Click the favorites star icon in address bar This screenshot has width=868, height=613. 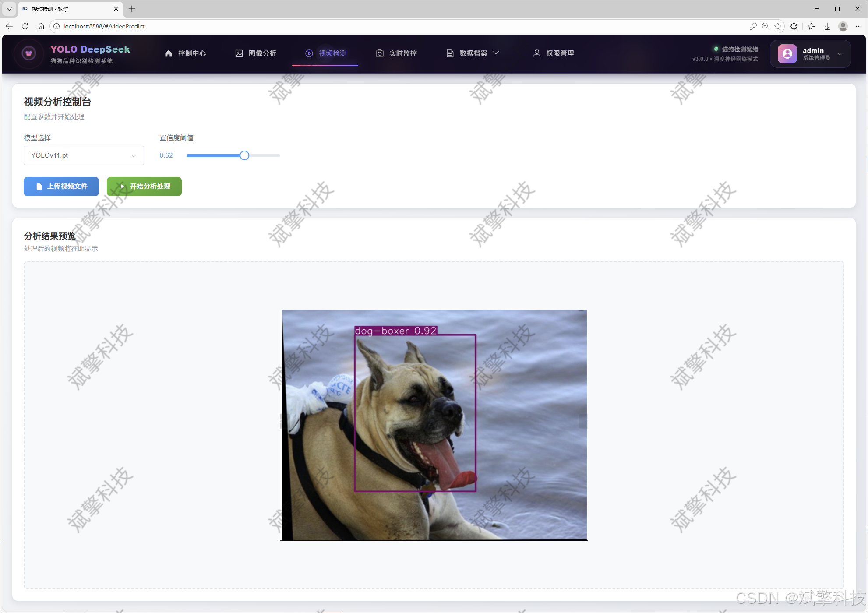[x=778, y=26]
